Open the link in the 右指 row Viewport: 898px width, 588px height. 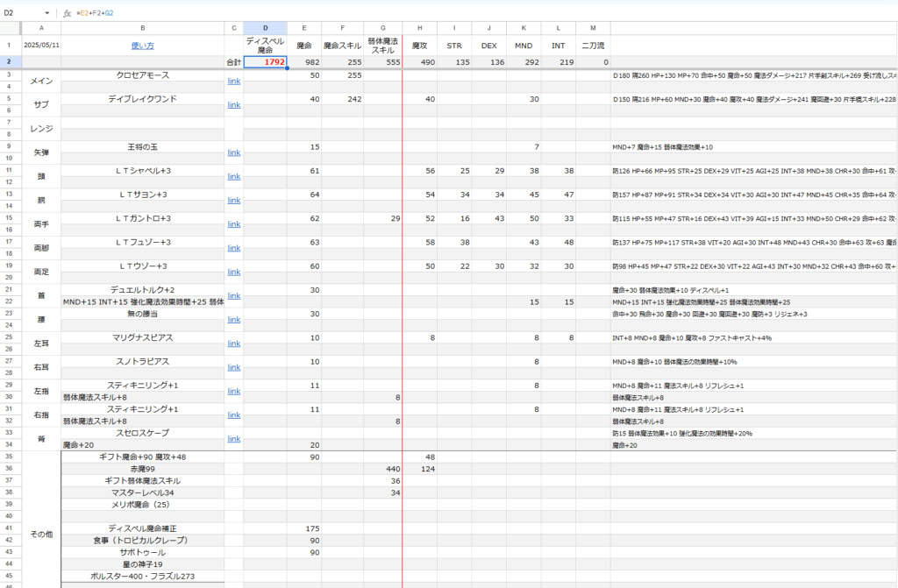coord(233,415)
